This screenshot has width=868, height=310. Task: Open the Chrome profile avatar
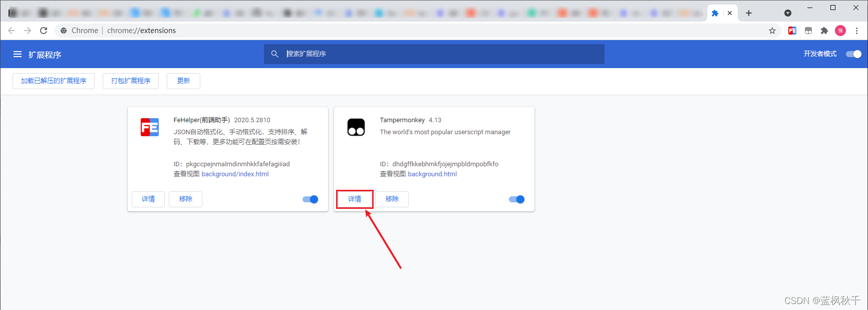840,31
